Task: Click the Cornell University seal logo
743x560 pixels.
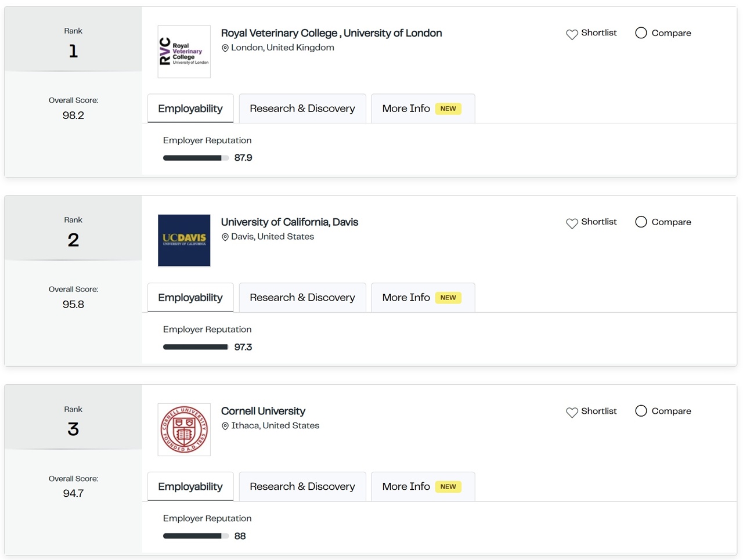Action: click(184, 429)
